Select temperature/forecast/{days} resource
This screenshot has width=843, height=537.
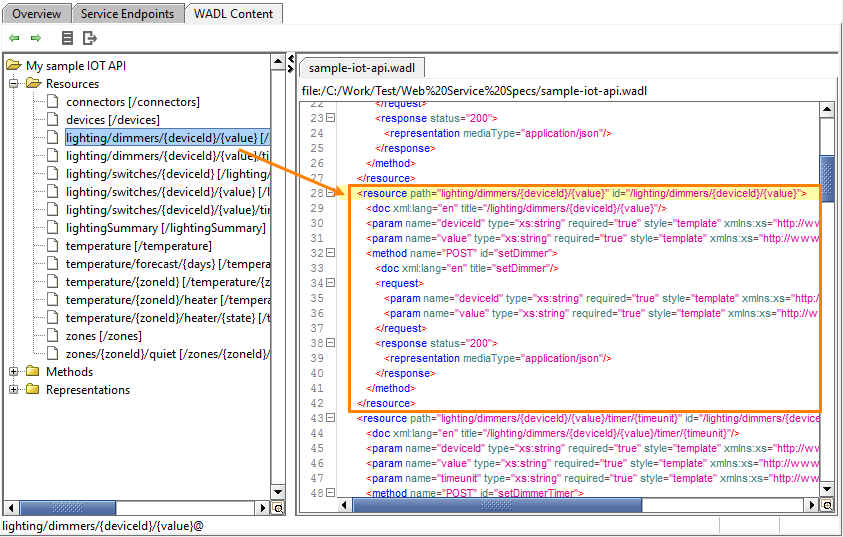[x=167, y=264]
